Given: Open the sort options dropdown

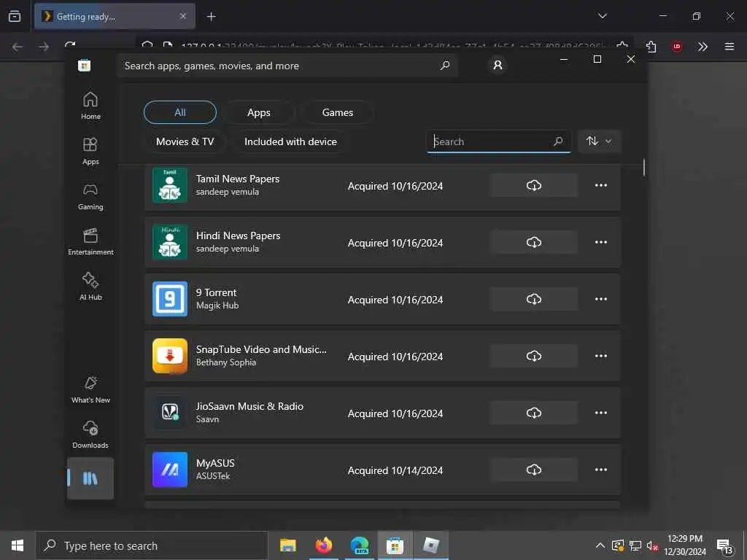Looking at the screenshot, I should pyautogui.click(x=599, y=141).
